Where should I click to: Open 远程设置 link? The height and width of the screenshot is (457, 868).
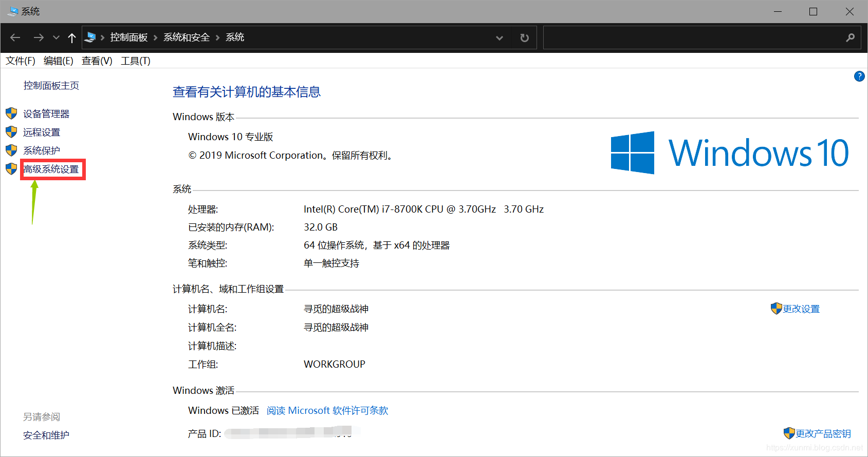point(42,132)
